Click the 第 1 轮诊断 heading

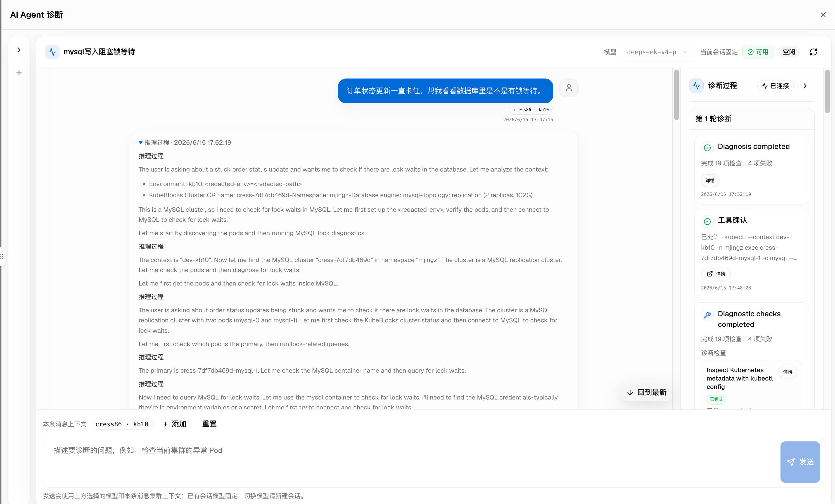[x=713, y=118]
